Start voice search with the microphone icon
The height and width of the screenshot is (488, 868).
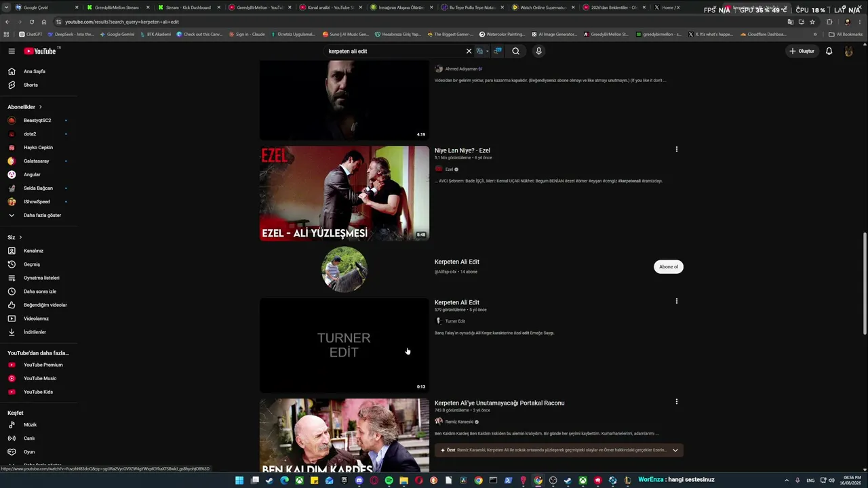(538, 51)
